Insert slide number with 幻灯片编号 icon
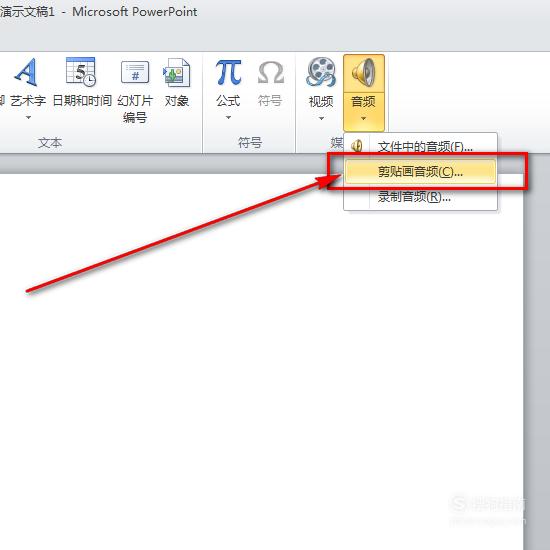Screen dimensions: 550x550 tap(135, 72)
